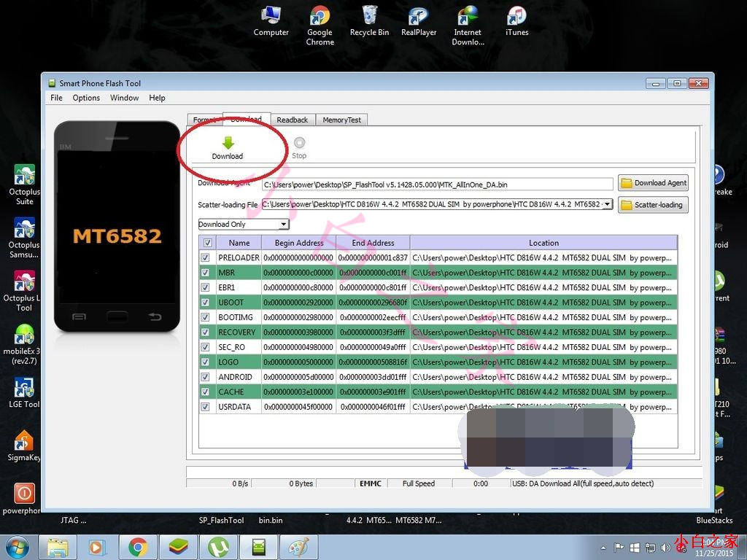This screenshot has width=747, height=560.
Task: Select the RealPlayer desktop shortcut
Action: (419, 21)
